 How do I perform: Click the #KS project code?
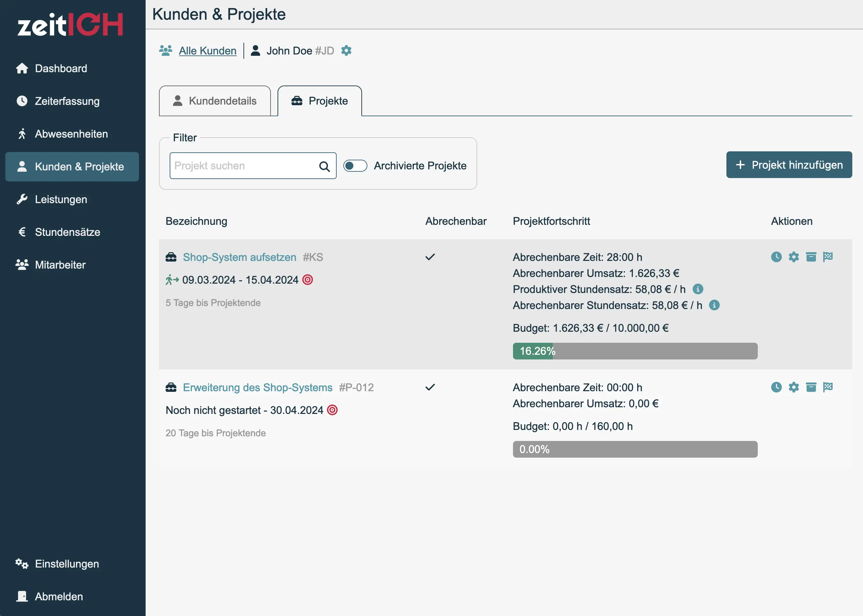click(x=313, y=257)
